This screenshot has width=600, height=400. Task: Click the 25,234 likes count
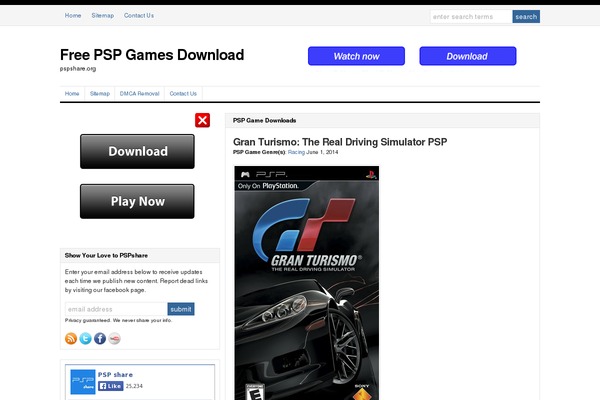click(134, 386)
